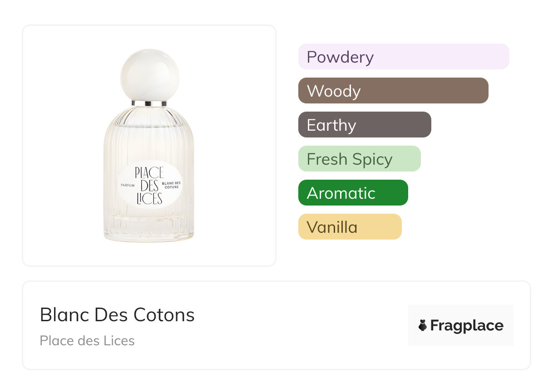Click the Earthy accord bar
This screenshot has width=553, height=392.
point(364,125)
